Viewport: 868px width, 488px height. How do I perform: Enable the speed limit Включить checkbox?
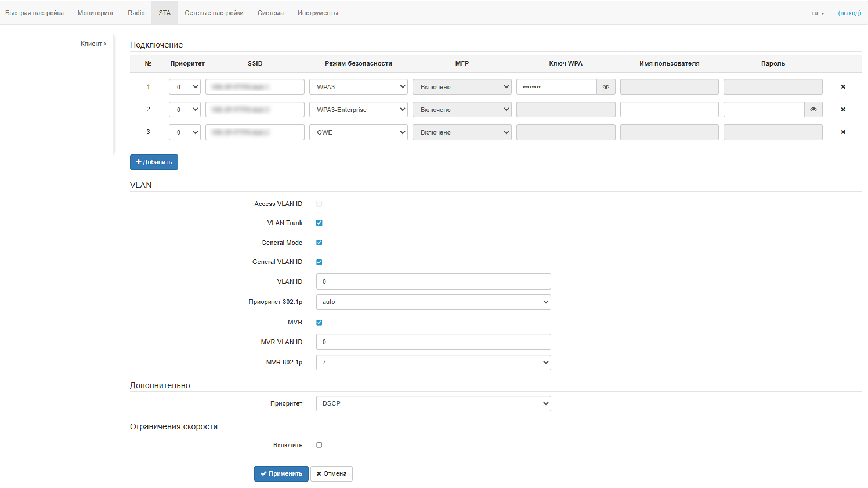coord(319,445)
